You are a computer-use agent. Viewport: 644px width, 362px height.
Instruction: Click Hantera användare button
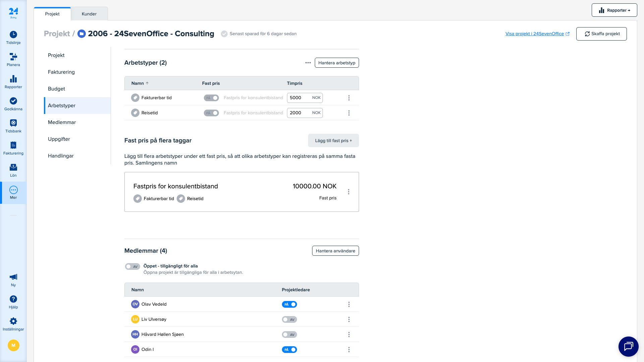pyautogui.click(x=335, y=251)
